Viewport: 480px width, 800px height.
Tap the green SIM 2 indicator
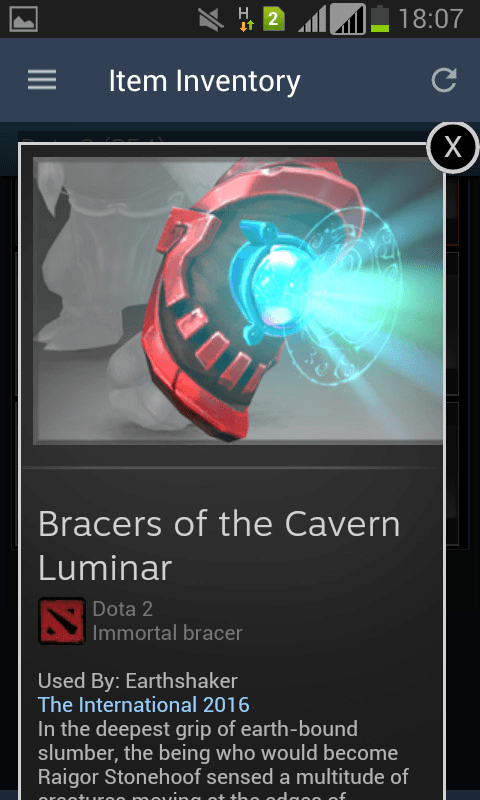[x=274, y=20]
